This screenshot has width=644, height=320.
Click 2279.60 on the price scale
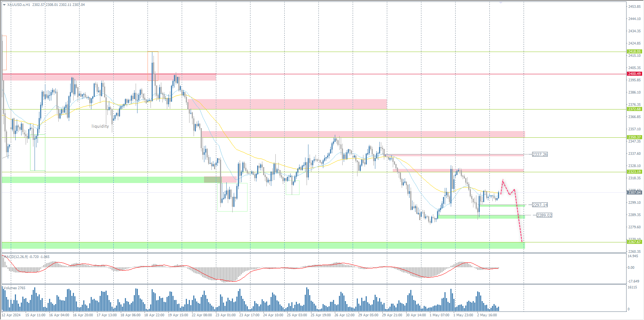[x=634, y=227]
